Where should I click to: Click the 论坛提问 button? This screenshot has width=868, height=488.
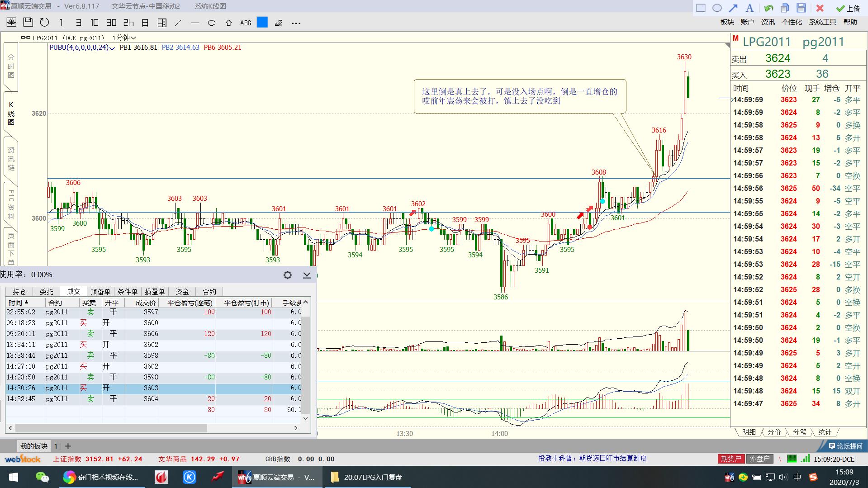[x=845, y=446]
